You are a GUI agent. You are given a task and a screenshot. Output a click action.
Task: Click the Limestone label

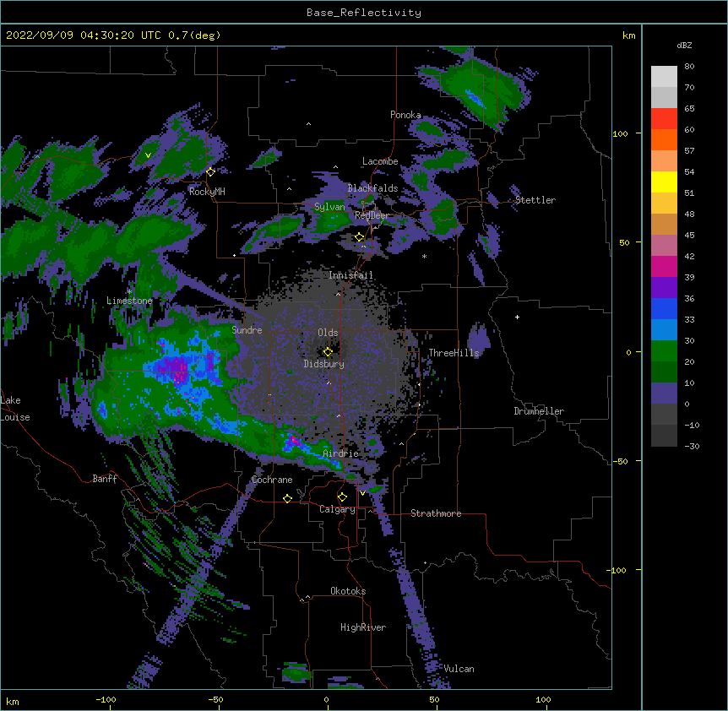coord(129,301)
